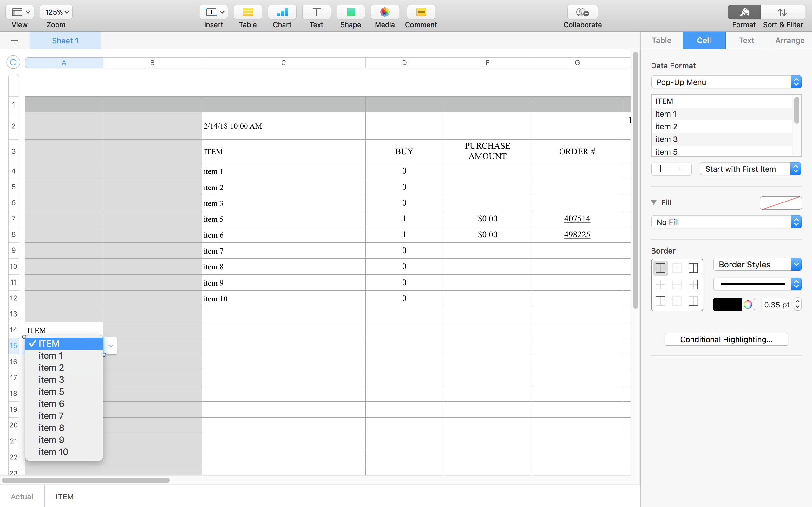This screenshot has width=812, height=507.
Task: Toggle the Format inspector button
Action: 743,12
